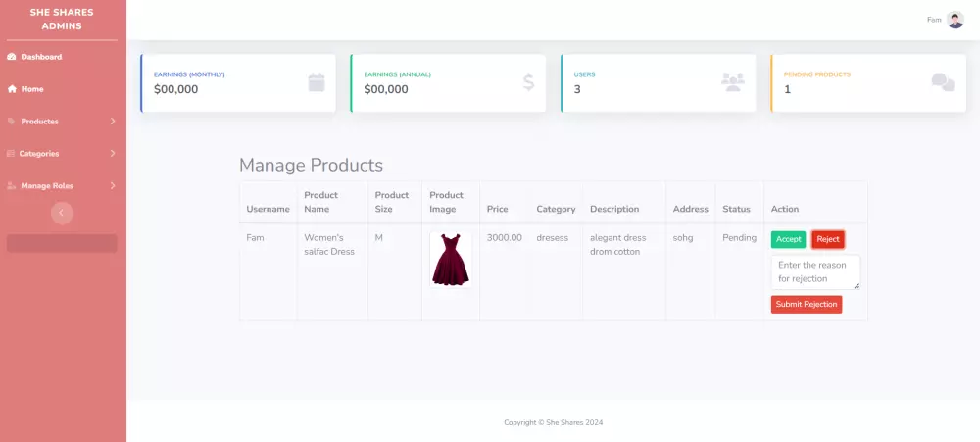Image resolution: width=980 pixels, height=442 pixels.
Task: Select the EARNINGS (ANNUAL) label
Action: tap(398, 74)
